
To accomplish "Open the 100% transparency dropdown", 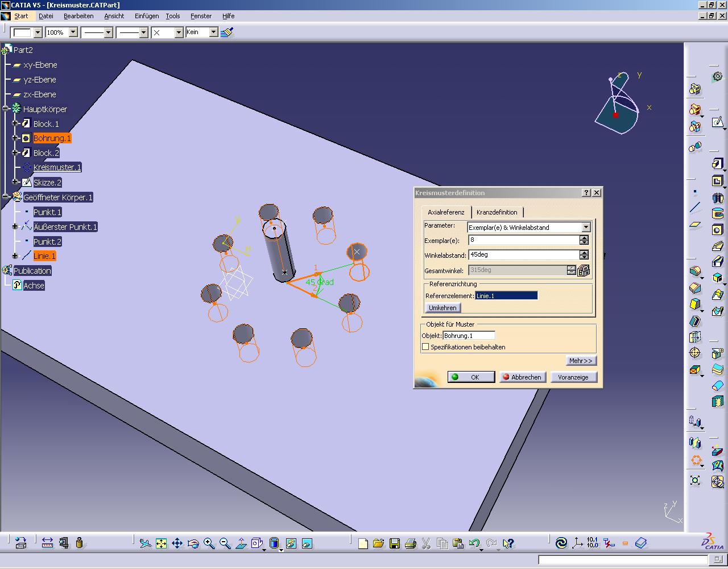I will 73,32.
